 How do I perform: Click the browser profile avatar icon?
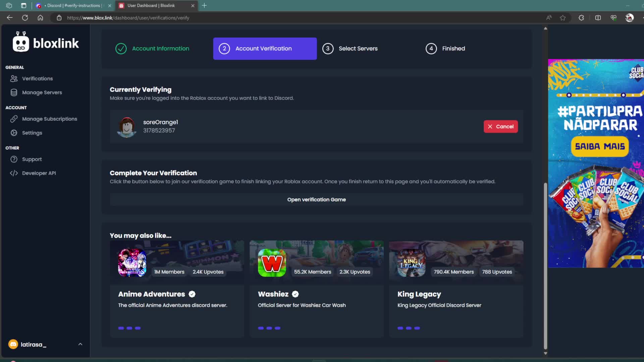[630, 18]
